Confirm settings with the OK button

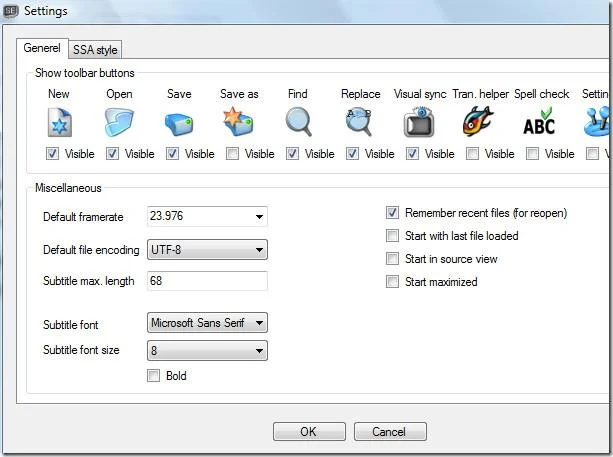309,432
